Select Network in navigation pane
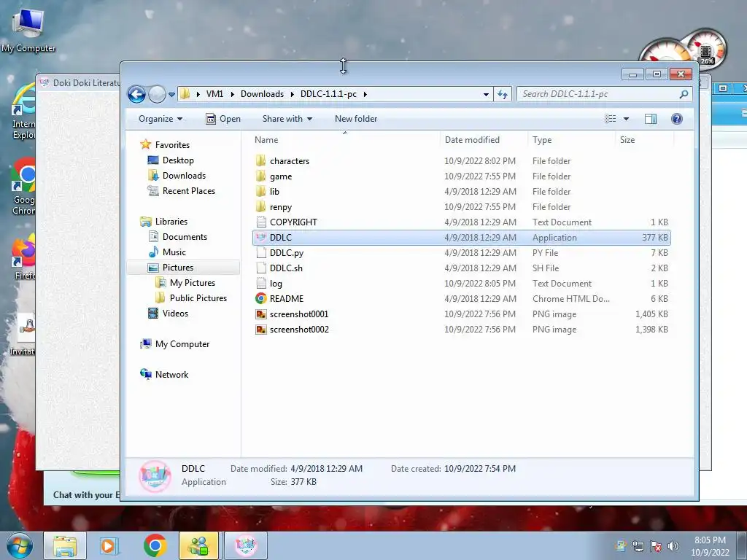This screenshot has height=560, width=747. [x=171, y=375]
